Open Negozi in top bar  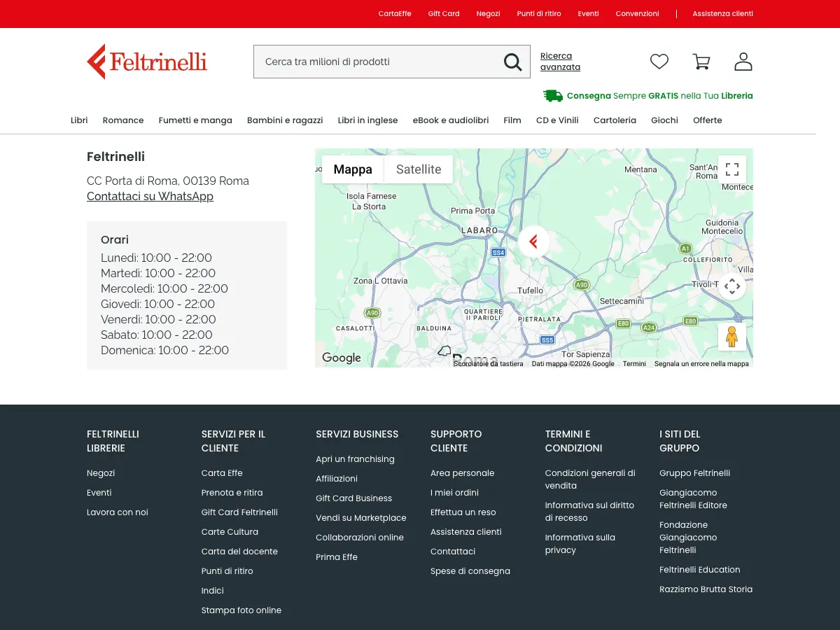point(489,14)
